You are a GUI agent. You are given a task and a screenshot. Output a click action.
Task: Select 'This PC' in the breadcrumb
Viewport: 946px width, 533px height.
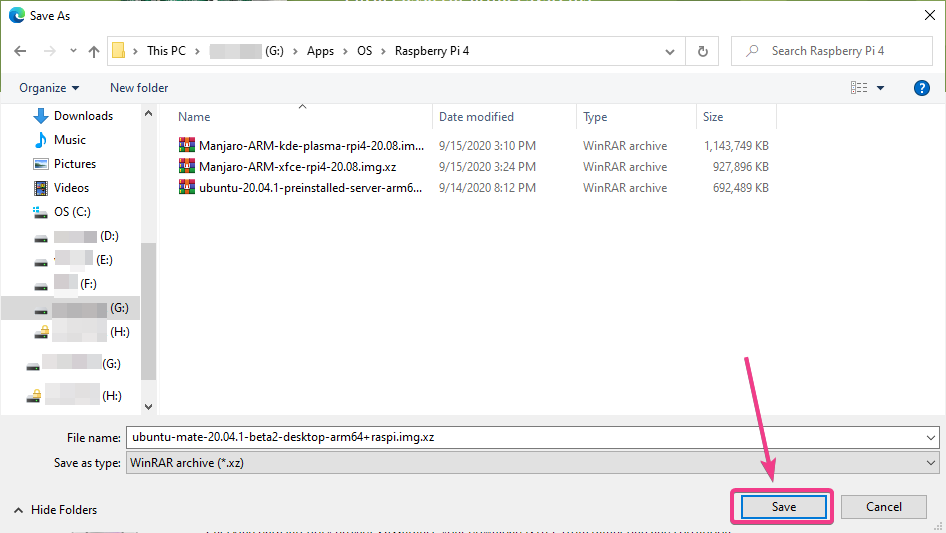point(166,51)
